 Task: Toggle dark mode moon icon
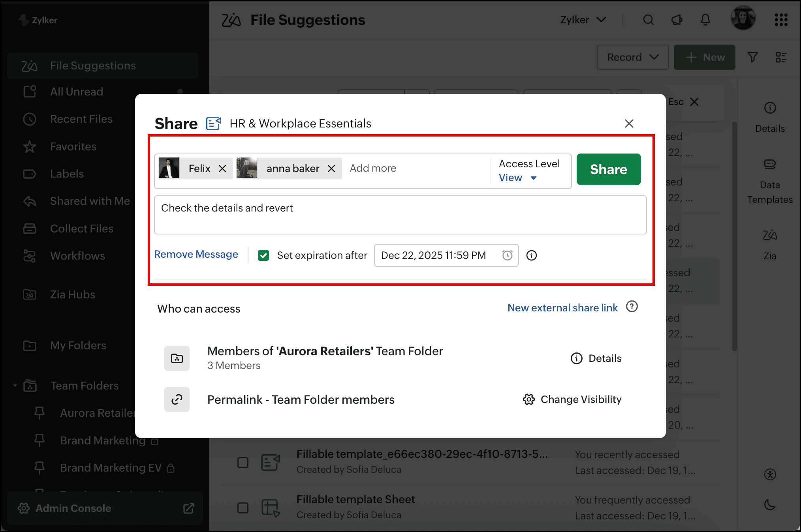(770, 504)
